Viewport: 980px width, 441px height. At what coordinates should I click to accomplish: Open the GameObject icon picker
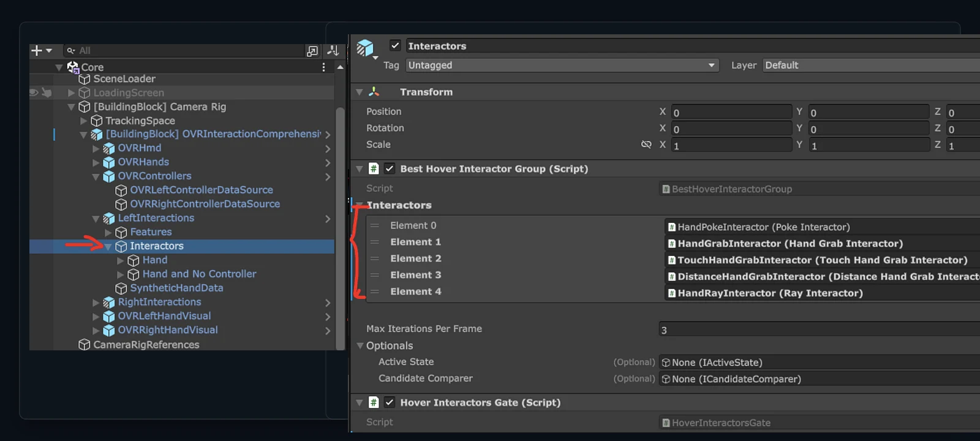(366, 48)
